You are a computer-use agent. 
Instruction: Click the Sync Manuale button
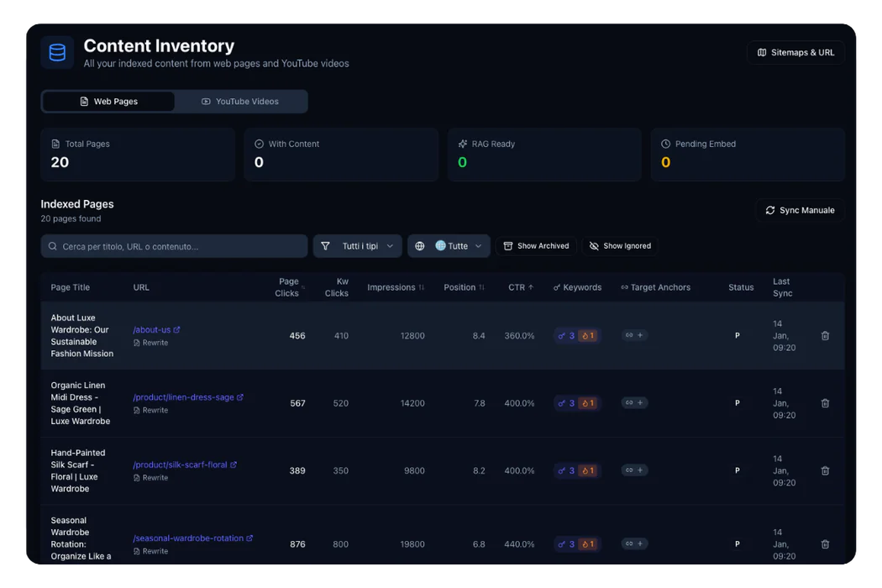tap(800, 210)
